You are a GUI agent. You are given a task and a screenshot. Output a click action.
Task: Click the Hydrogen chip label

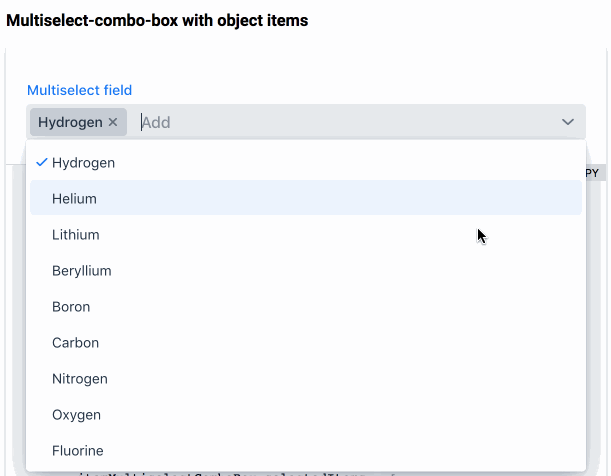(x=70, y=122)
